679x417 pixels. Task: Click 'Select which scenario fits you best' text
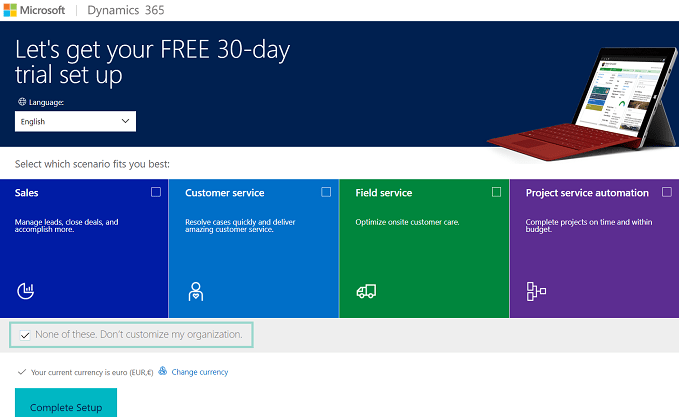point(92,164)
